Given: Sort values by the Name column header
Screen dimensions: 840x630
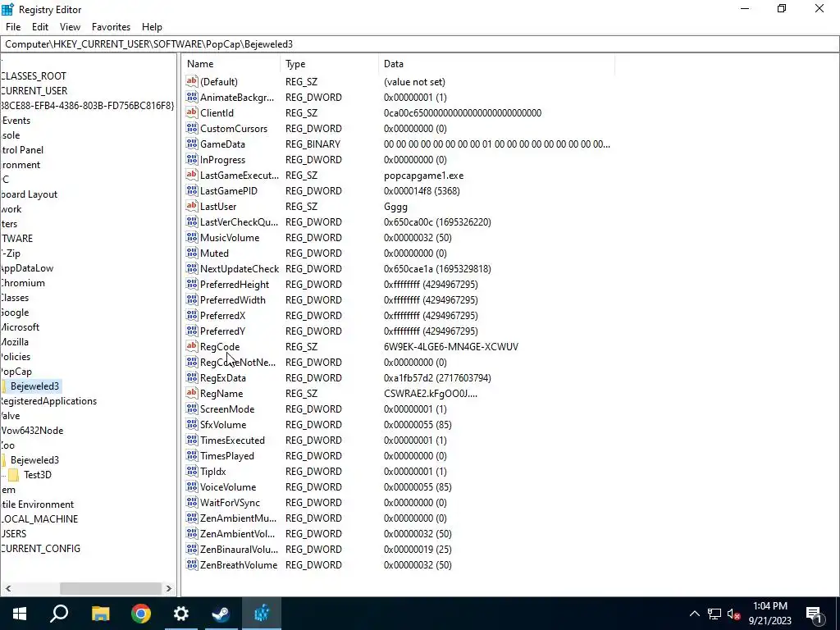Looking at the screenshot, I should [x=231, y=64].
